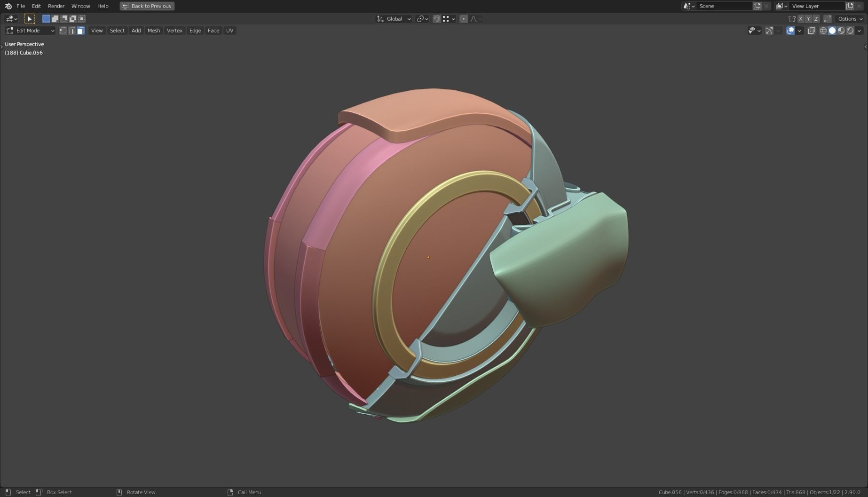Switch to edge select mode

coord(71,31)
